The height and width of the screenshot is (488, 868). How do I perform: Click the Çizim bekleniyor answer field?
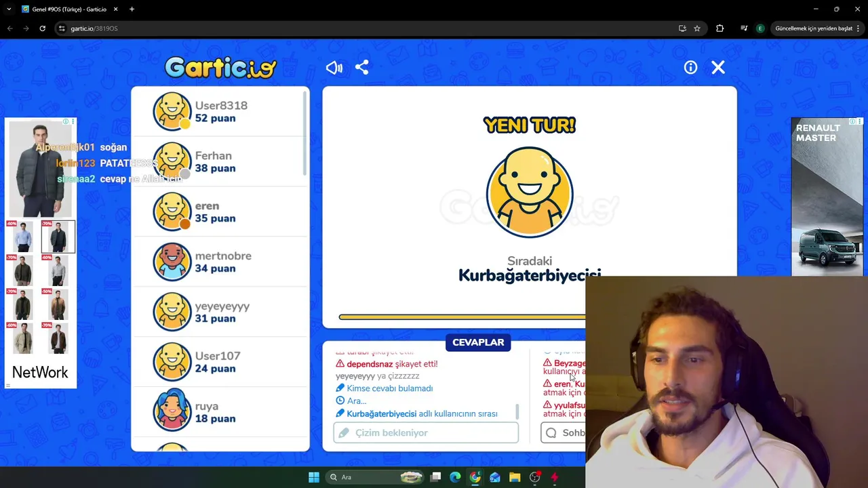[426, 432]
